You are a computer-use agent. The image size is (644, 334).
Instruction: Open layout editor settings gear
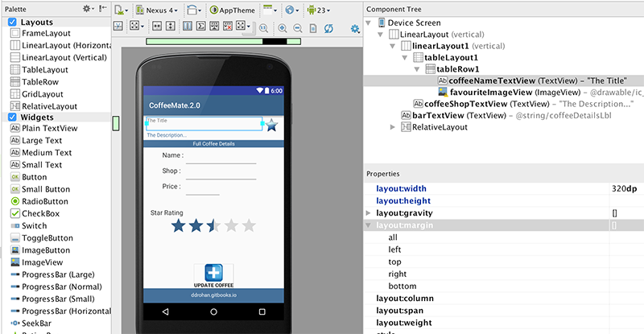click(355, 28)
